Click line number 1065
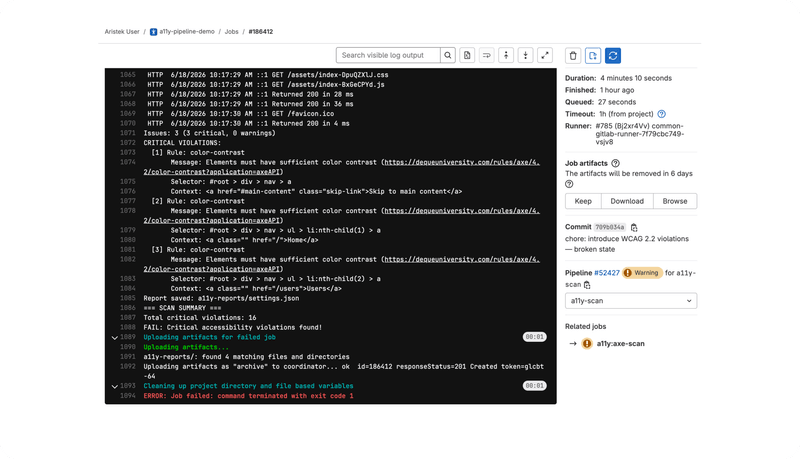This screenshot has height=459, width=800. click(128, 75)
